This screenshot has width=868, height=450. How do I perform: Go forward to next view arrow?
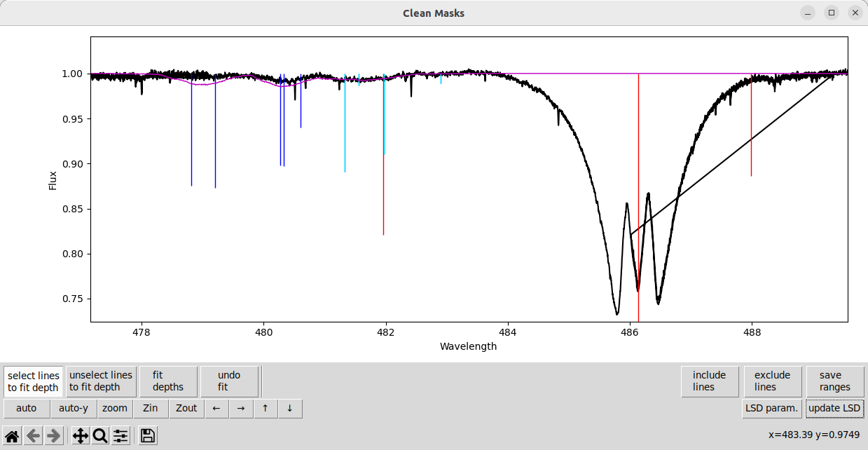[53, 436]
